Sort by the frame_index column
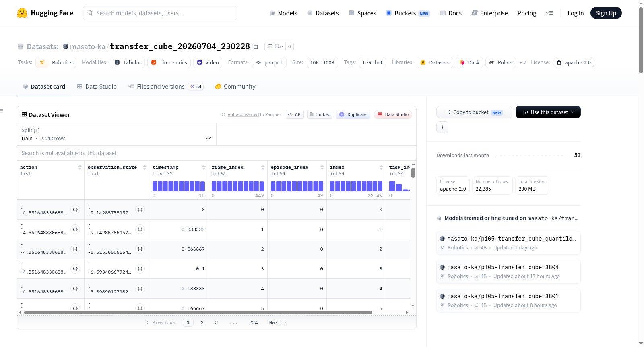This screenshot has height=347, width=644. click(x=263, y=167)
